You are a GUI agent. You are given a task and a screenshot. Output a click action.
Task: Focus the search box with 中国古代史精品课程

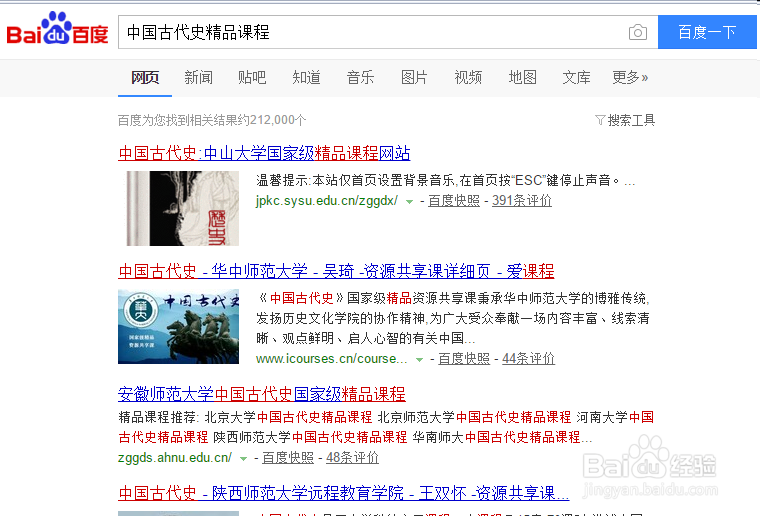(388, 32)
